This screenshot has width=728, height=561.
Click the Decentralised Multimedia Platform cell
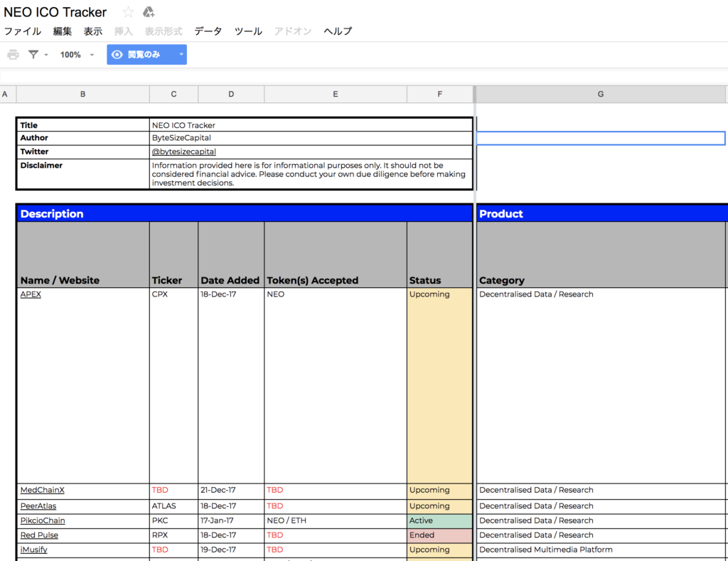point(601,550)
